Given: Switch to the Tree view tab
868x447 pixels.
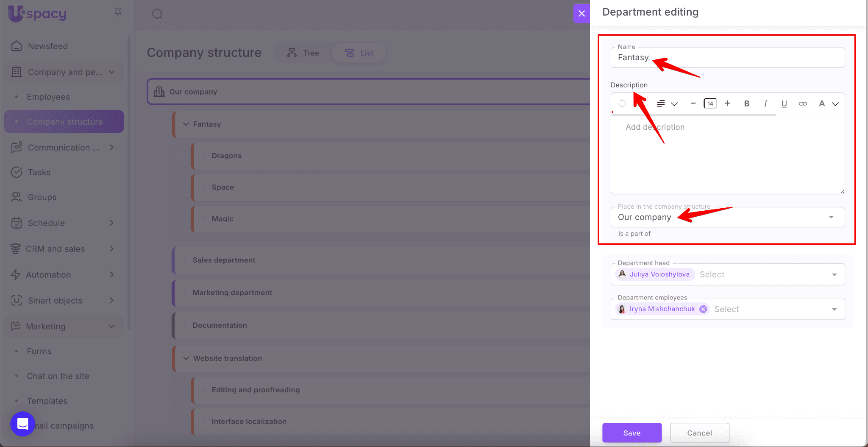Looking at the screenshot, I should click(303, 53).
